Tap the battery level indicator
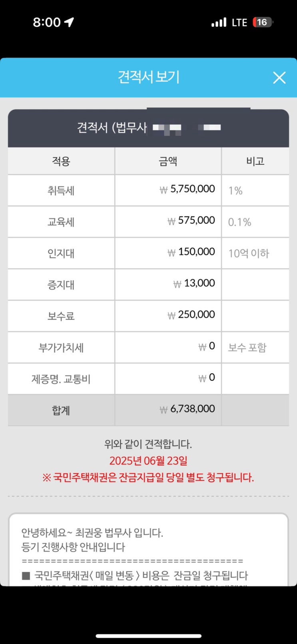Viewport: 297px width, 644px height. point(262,22)
